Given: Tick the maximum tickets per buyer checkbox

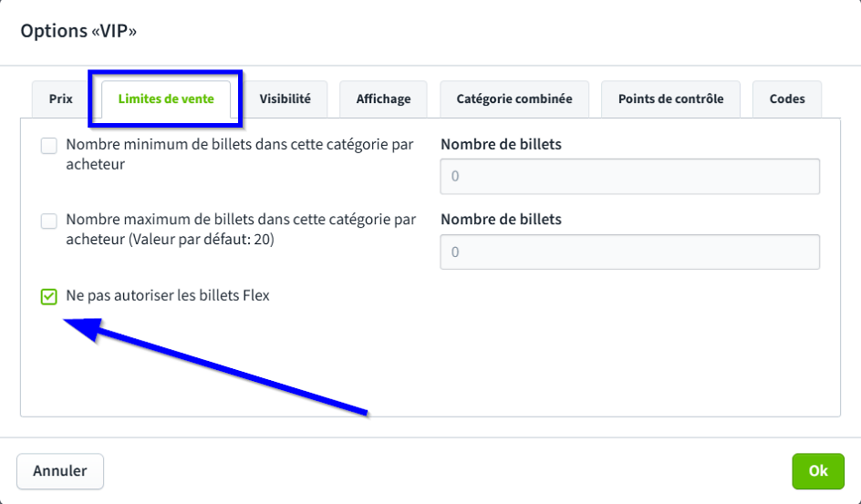Looking at the screenshot, I should [49, 221].
